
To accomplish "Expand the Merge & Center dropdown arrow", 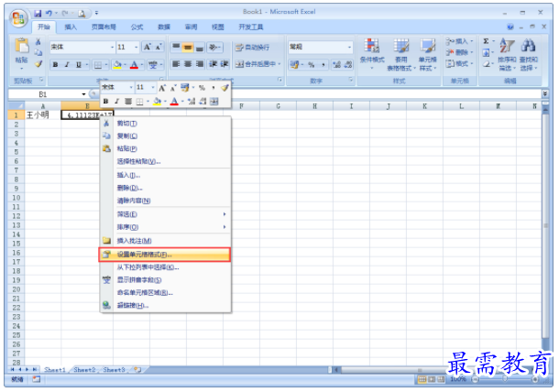I will pos(279,64).
